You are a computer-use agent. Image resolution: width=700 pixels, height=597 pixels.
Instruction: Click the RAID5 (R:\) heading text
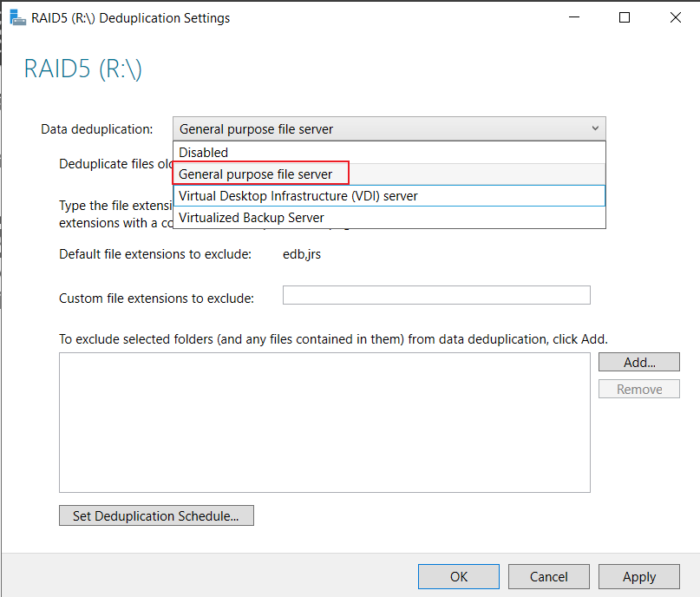tap(83, 69)
